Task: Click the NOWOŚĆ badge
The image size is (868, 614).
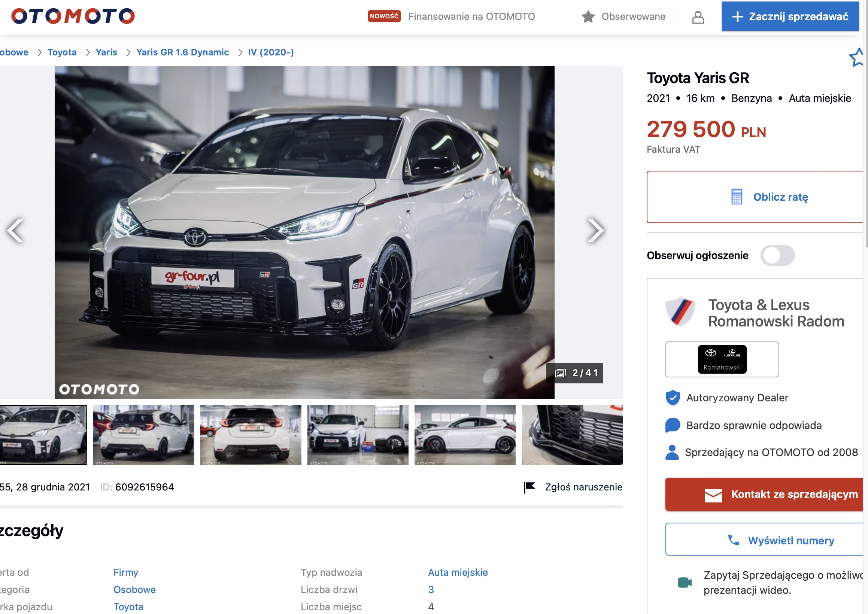Action: coord(384,16)
